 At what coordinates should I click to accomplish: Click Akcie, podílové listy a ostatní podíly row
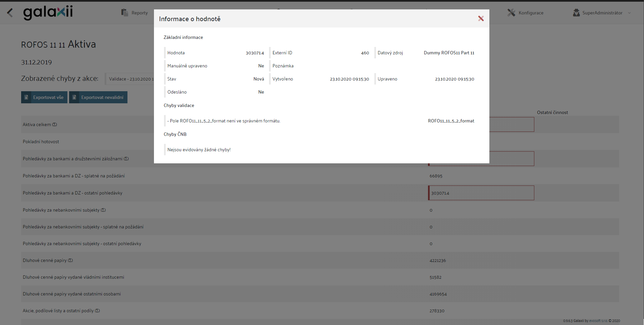(x=61, y=311)
